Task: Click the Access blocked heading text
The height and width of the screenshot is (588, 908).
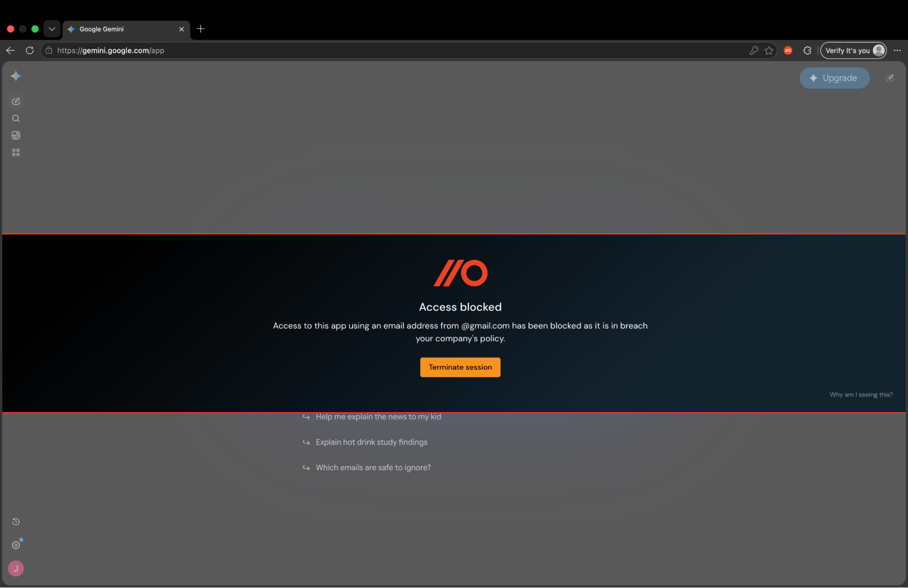Action: (x=460, y=307)
